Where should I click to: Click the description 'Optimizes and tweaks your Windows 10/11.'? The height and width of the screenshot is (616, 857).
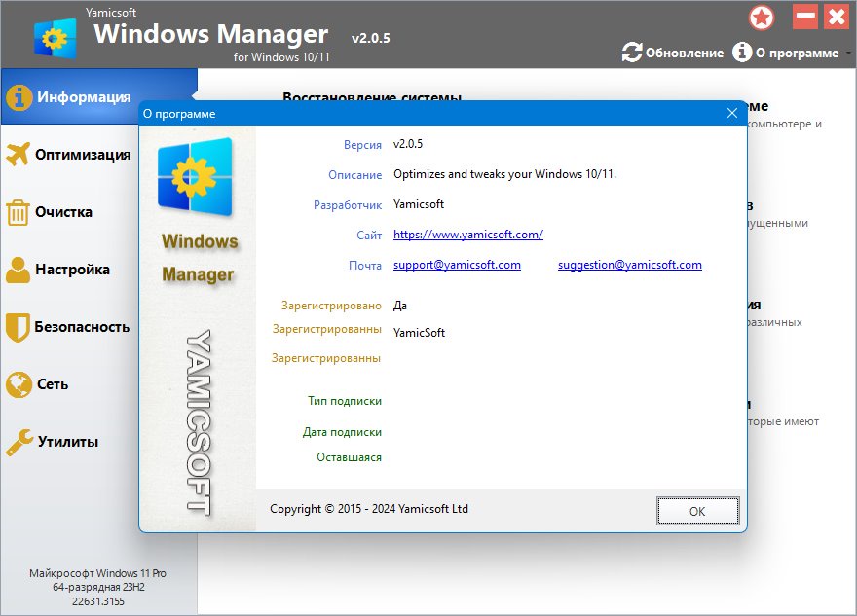505,174
